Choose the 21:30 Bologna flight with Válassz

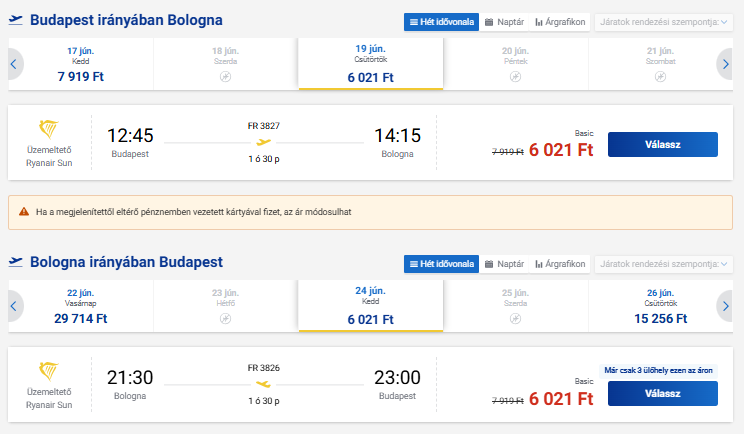click(x=662, y=393)
